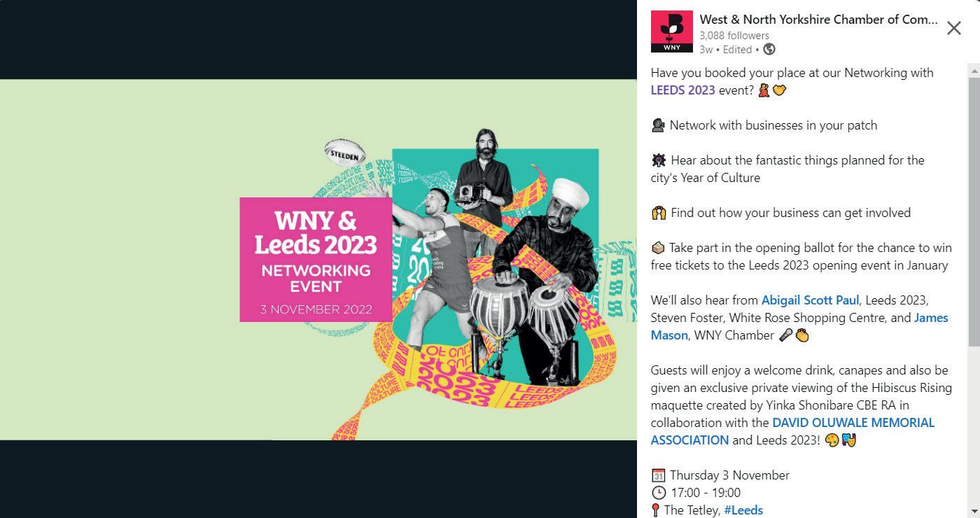This screenshot has width=980, height=518.
Task: Click the calendar emoji beside Thursday 3 November
Action: (658, 475)
